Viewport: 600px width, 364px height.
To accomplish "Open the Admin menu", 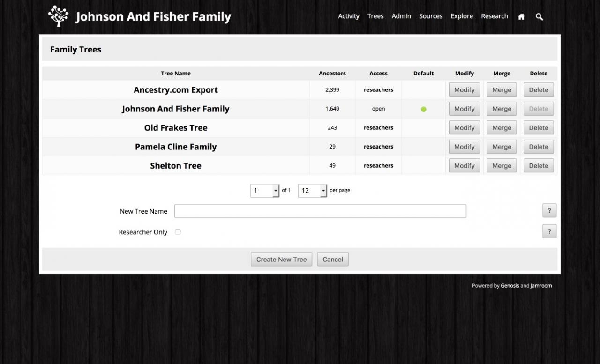I will point(401,16).
